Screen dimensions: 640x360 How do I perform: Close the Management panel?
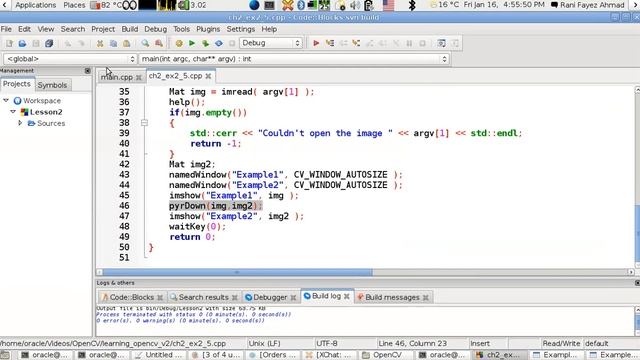pyautogui.click(x=88, y=71)
